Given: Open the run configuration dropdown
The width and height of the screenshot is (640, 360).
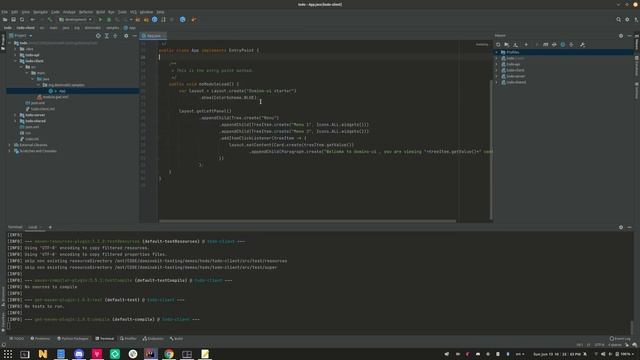Looking at the screenshot, I should pyautogui.click(x=76, y=20).
